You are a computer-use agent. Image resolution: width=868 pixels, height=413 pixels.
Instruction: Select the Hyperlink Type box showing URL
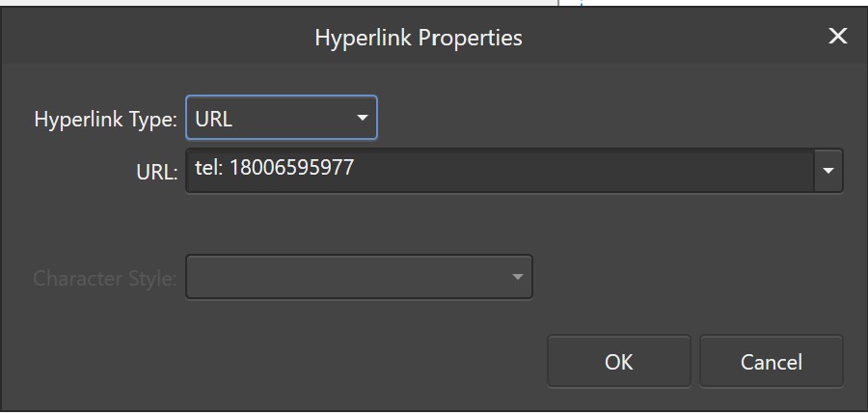282,118
